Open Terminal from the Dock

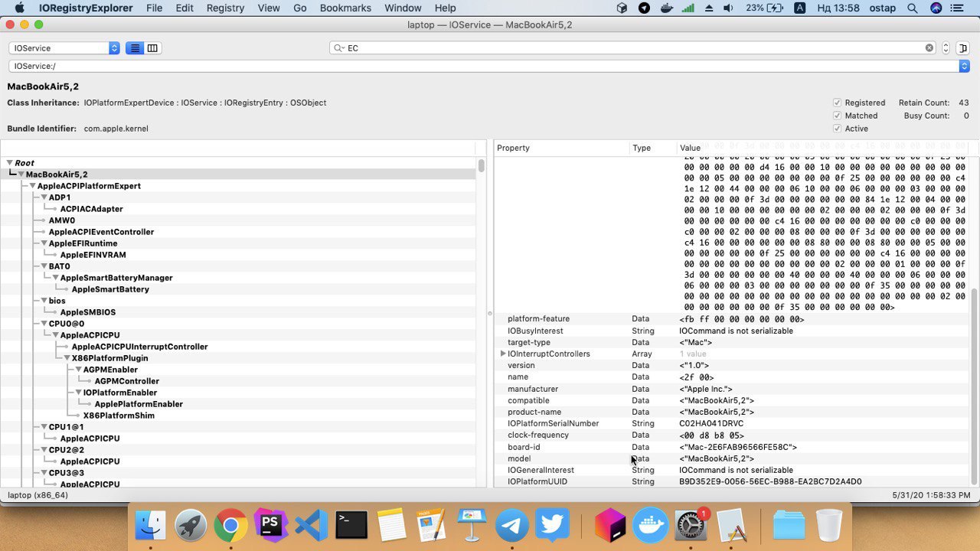point(351,525)
